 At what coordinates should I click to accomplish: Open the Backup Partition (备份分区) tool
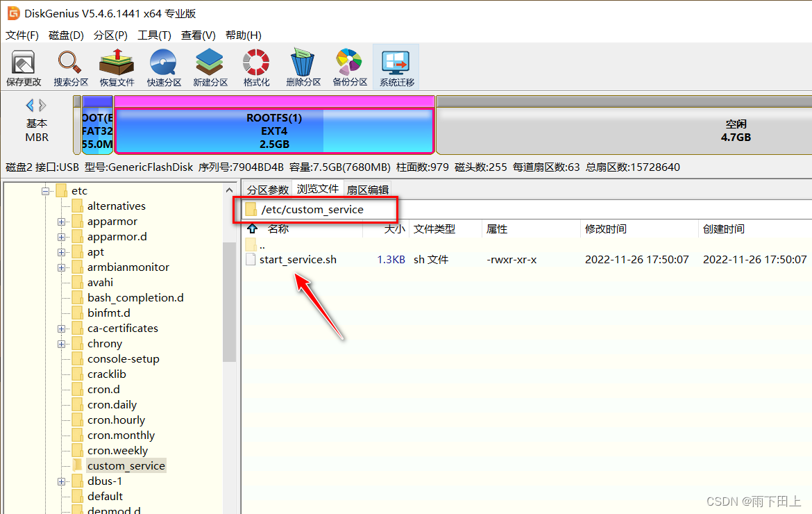tap(350, 67)
